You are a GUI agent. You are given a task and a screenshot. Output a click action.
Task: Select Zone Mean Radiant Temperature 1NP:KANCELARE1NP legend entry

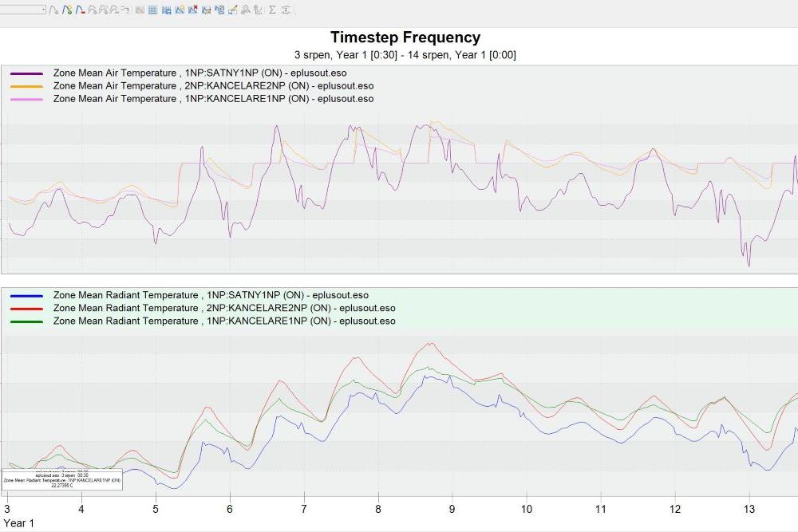(224, 321)
